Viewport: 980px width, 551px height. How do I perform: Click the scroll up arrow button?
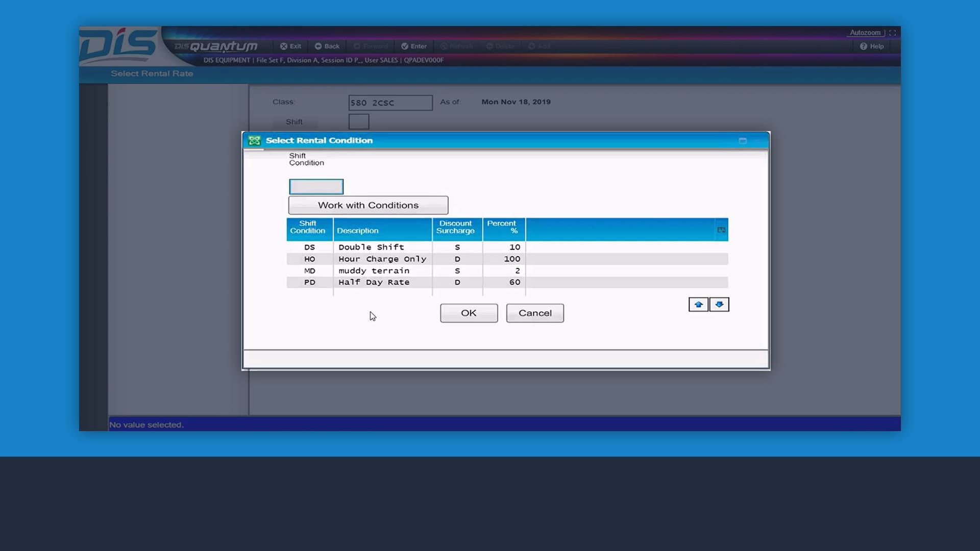coord(698,305)
